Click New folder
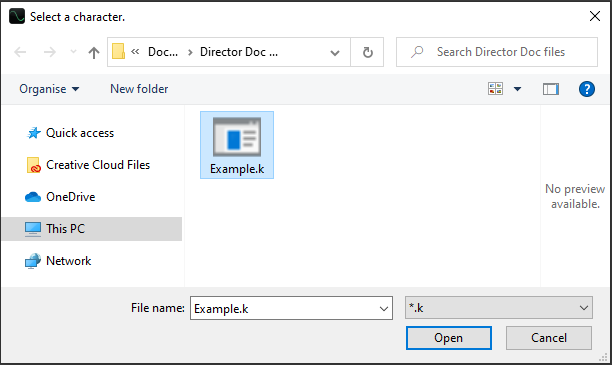This screenshot has height=365, width=612. point(139,89)
